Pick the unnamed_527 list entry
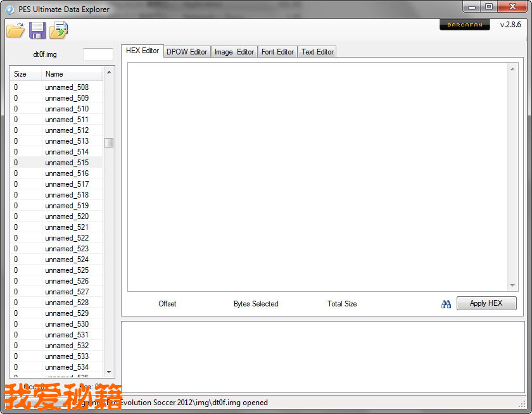The height and width of the screenshot is (414, 532). point(66,292)
